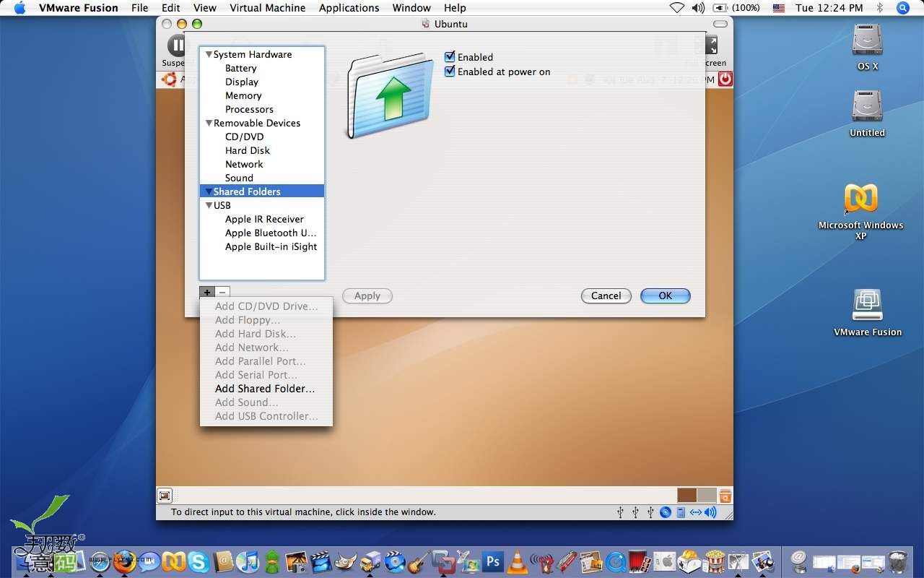This screenshot has width=924, height=578.
Task: Collapse the Shared Folders disclosure triangle
Action: [209, 191]
